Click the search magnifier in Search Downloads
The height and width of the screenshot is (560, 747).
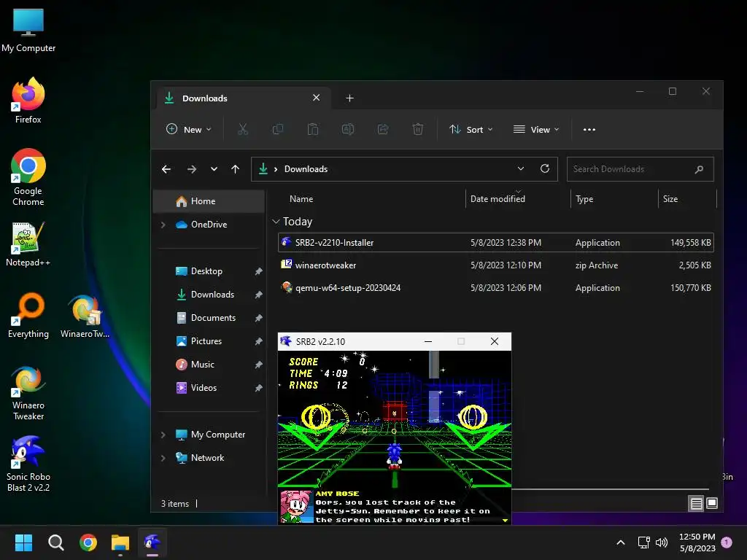point(699,169)
